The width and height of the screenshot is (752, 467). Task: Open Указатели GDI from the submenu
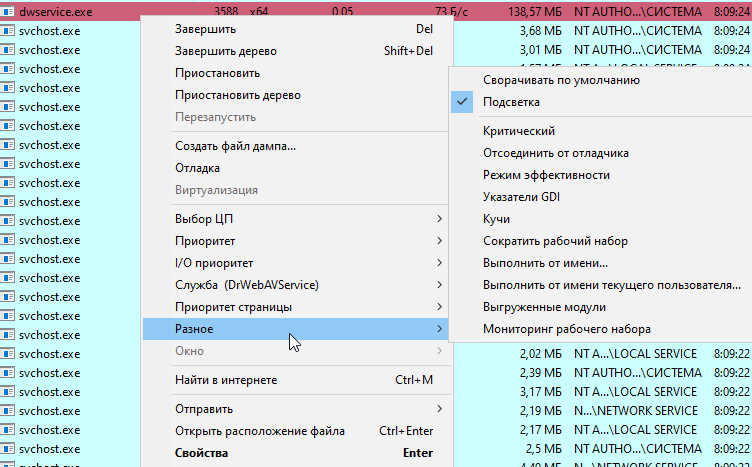[521, 197]
